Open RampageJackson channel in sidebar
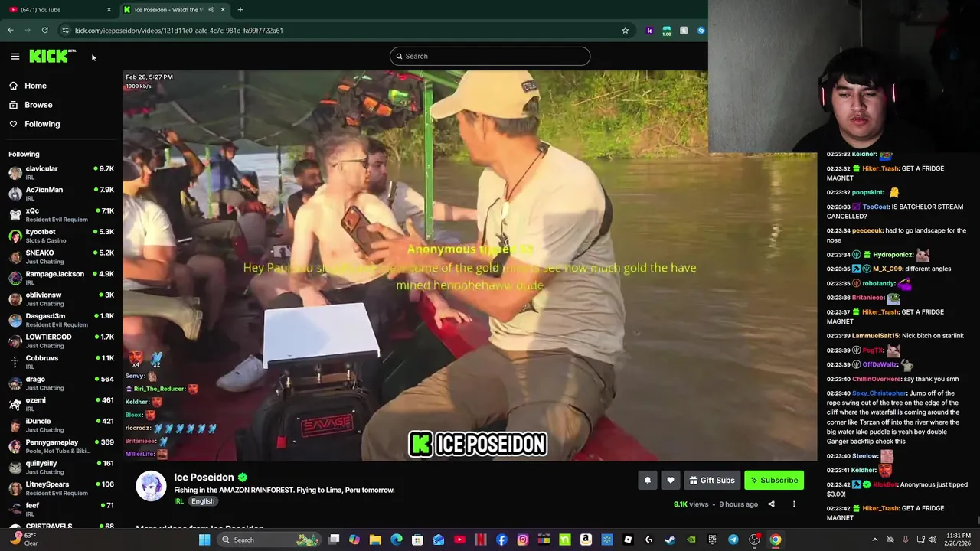The width and height of the screenshot is (980, 551). click(61, 278)
